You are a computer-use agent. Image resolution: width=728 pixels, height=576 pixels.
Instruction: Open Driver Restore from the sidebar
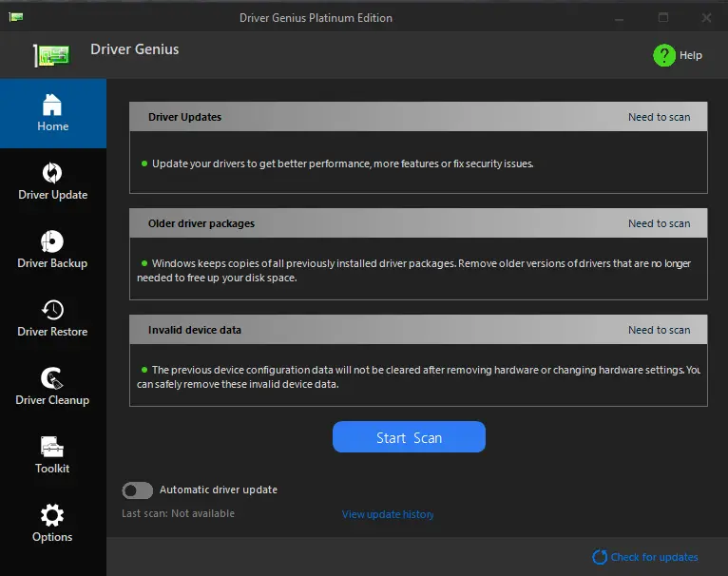pos(52,318)
